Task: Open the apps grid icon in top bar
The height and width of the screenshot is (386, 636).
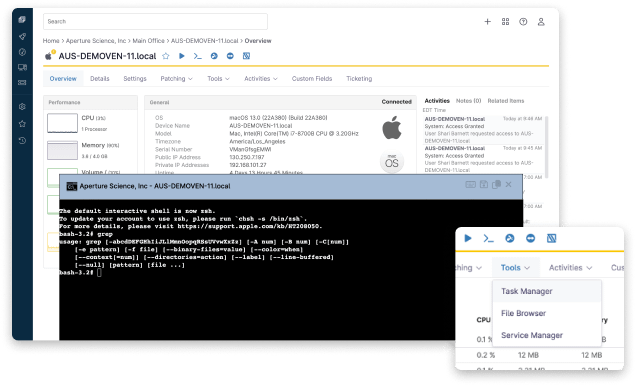Action: click(x=505, y=21)
